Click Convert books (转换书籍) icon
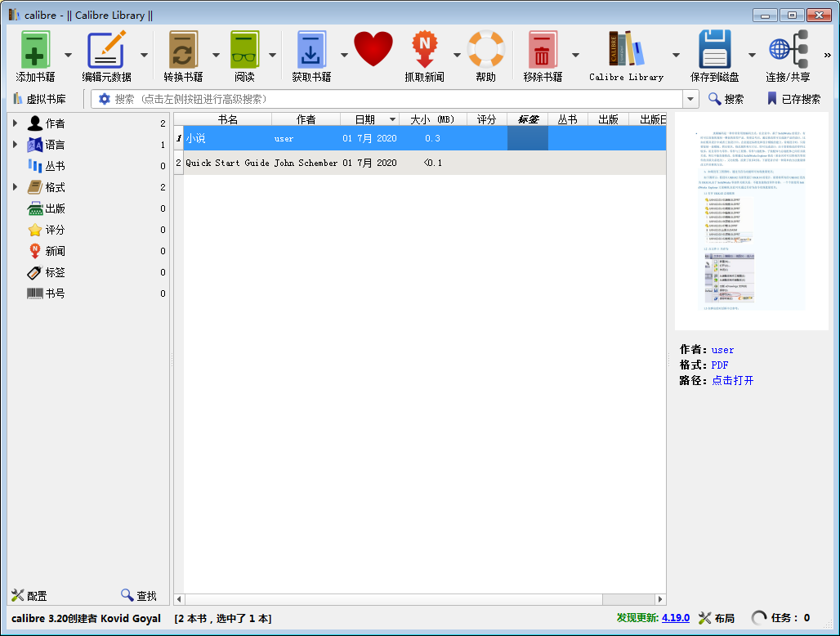The image size is (840, 636). pyautogui.click(x=183, y=50)
